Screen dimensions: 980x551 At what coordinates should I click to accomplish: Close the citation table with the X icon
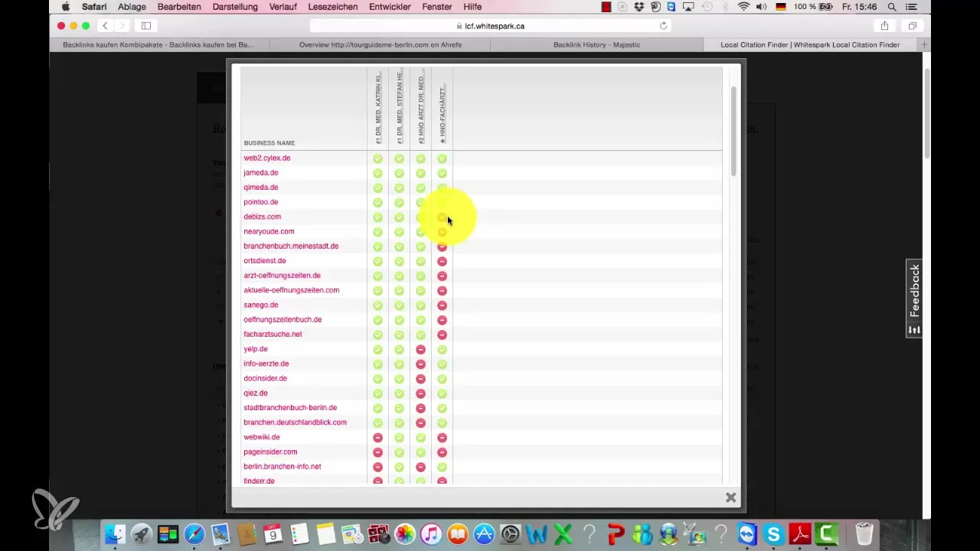(730, 497)
